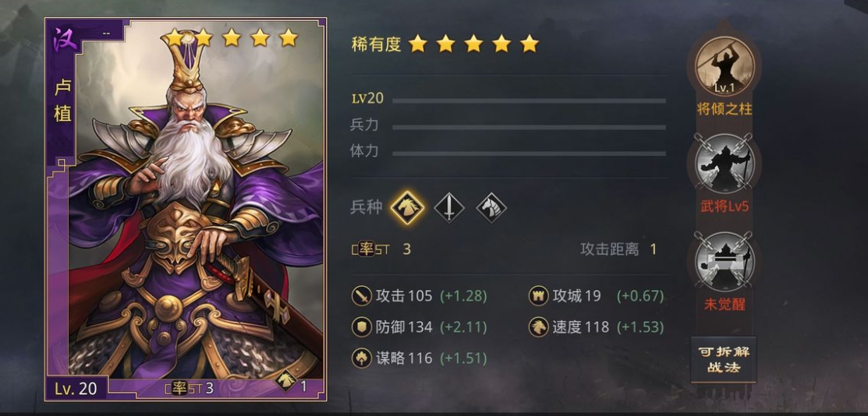Tap the cavalry icon at card's bottom corner
Viewport: 868px width, 416px height.
click(286, 380)
